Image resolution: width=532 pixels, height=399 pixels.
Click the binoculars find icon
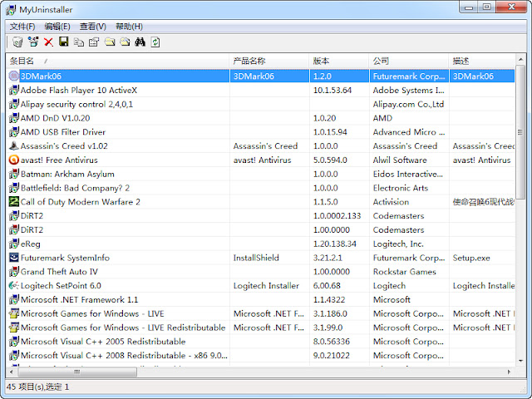pos(140,42)
